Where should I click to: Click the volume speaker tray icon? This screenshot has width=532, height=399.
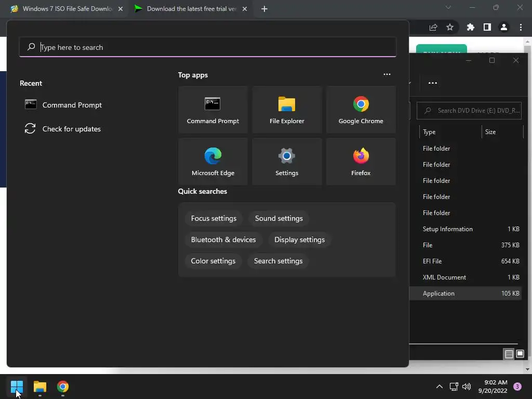click(467, 387)
